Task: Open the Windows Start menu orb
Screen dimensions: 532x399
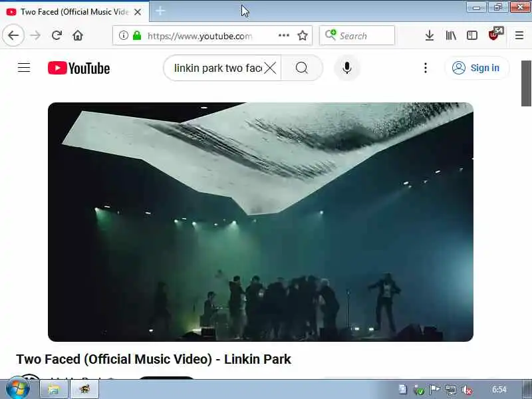Action: pyautogui.click(x=18, y=388)
